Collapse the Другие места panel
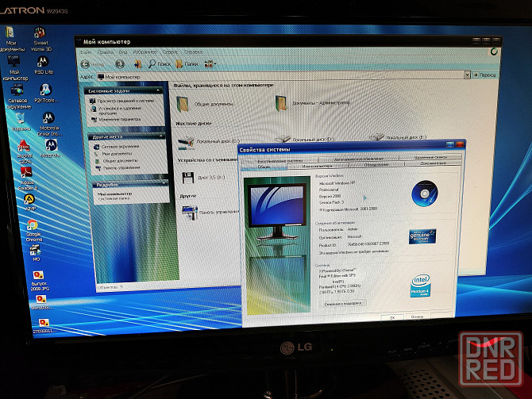532x399 pixels. [161, 136]
